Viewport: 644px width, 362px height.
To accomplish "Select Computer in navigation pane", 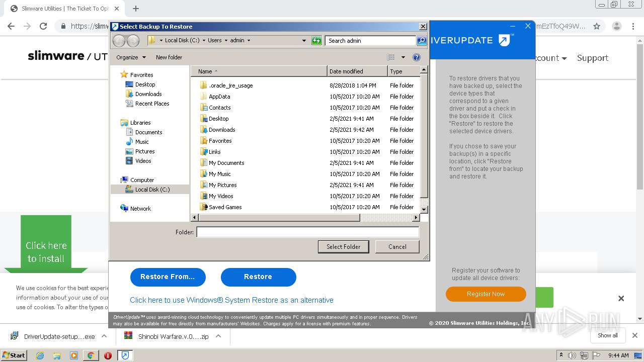I will pyautogui.click(x=142, y=180).
